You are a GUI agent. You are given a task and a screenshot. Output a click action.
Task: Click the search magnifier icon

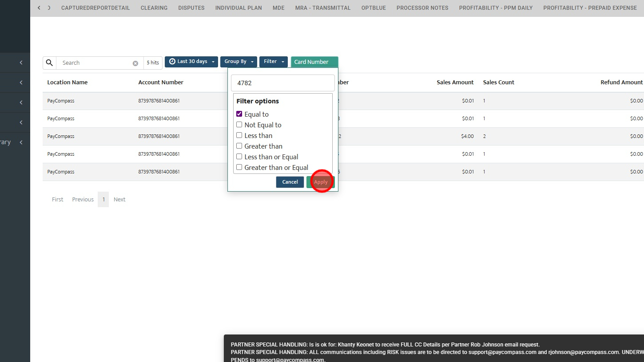49,63
